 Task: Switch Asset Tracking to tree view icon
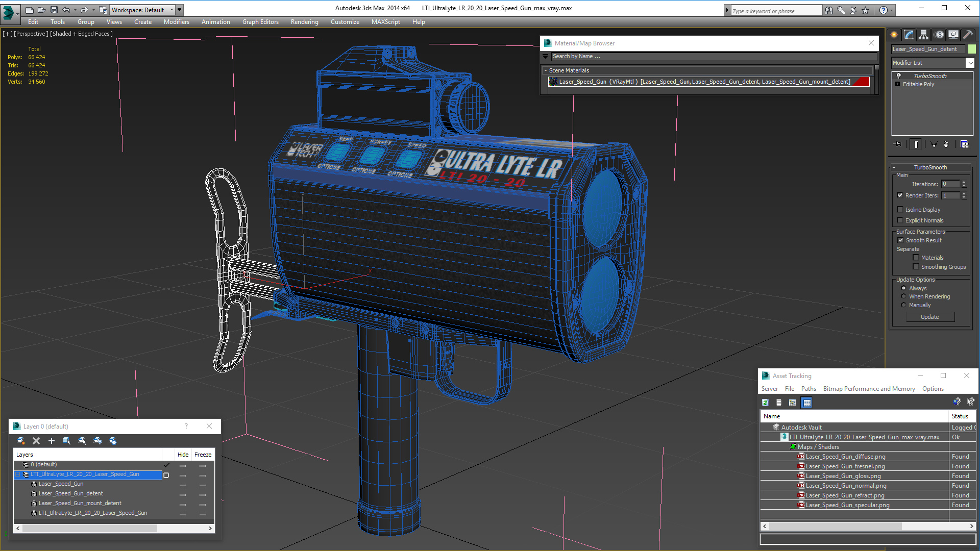(x=793, y=403)
